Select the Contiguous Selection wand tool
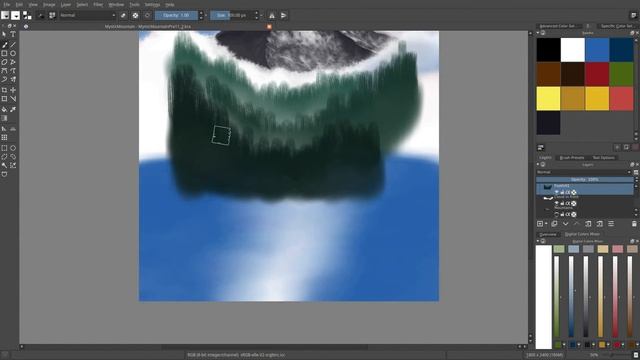The image size is (640, 360). pos(4,165)
